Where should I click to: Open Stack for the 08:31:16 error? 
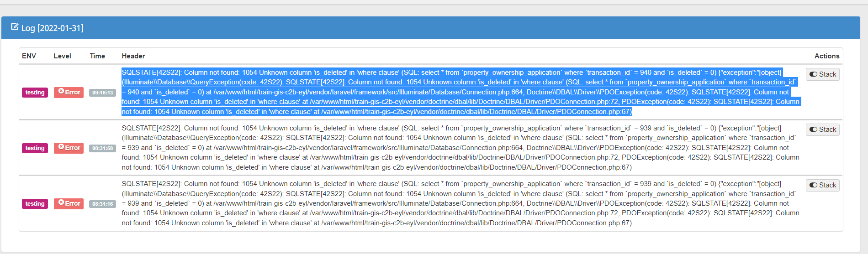[x=823, y=185]
